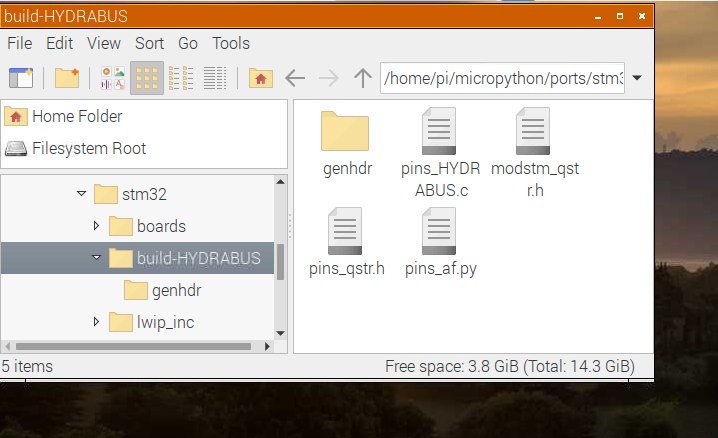The height and width of the screenshot is (438, 718).
Task: Create a new folder with the toolbar icon
Action: pos(67,78)
